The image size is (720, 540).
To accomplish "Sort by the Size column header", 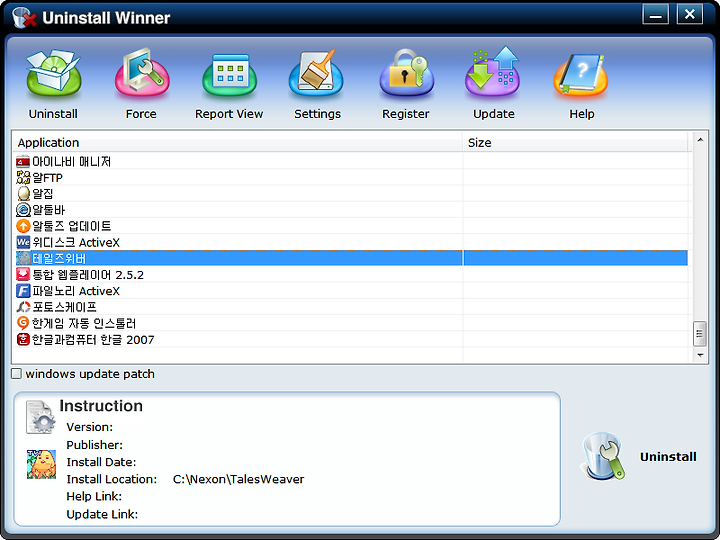I will [x=576, y=143].
